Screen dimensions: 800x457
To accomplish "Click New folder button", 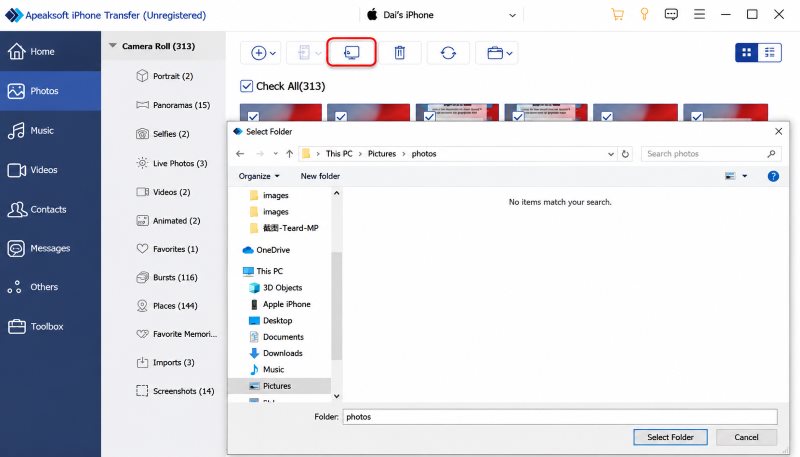I will tap(320, 176).
